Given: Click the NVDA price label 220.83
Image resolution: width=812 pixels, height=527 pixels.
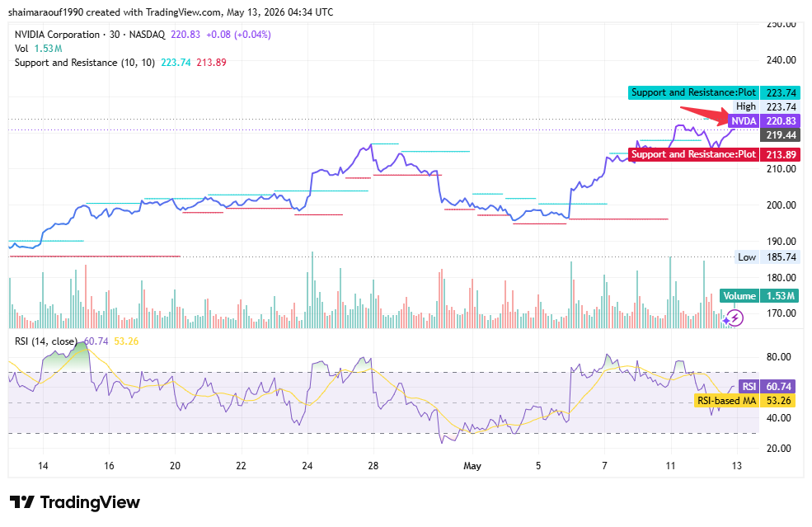Looking at the screenshot, I should [x=764, y=120].
